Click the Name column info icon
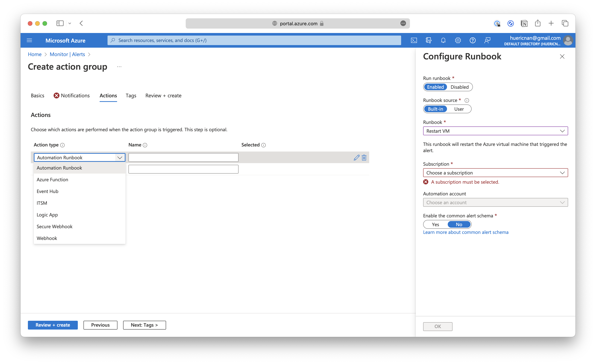This screenshot has height=364, width=596. point(145,145)
